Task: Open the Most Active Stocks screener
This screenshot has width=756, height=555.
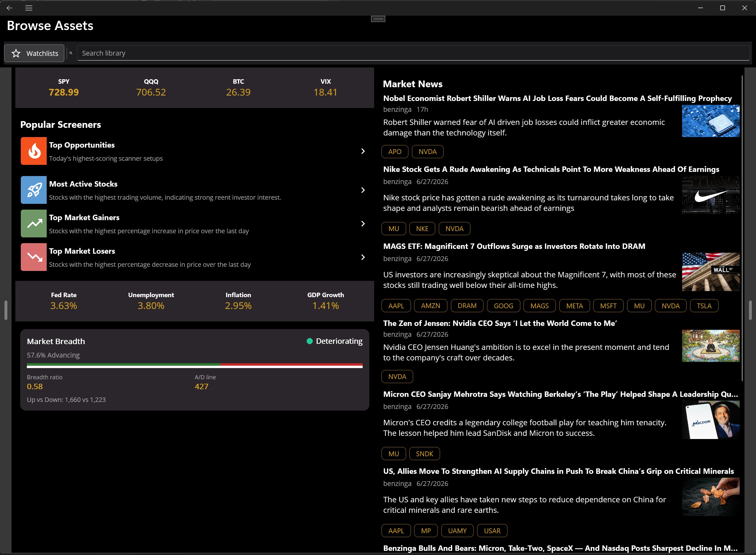Action: 195,190
